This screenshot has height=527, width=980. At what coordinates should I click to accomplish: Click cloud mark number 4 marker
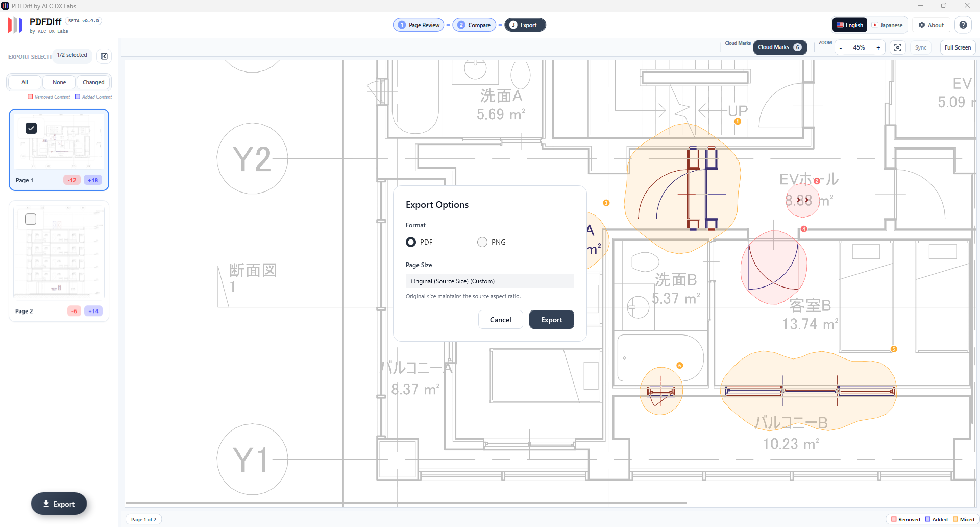tap(804, 229)
